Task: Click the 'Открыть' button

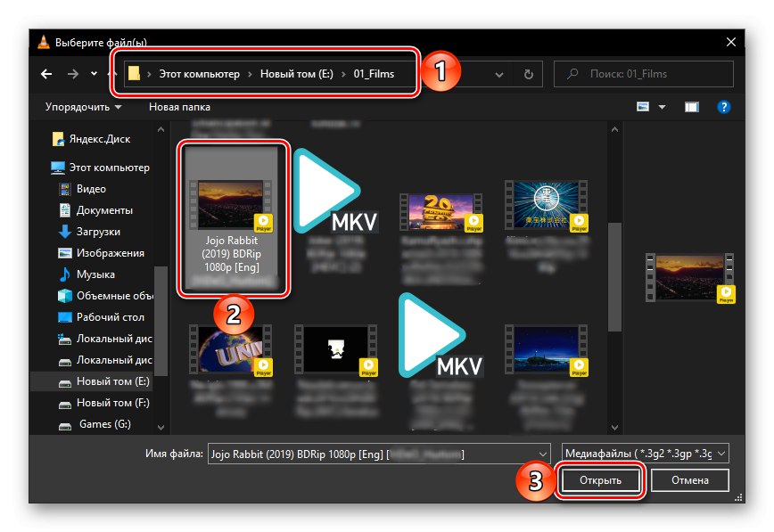Action: point(600,480)
